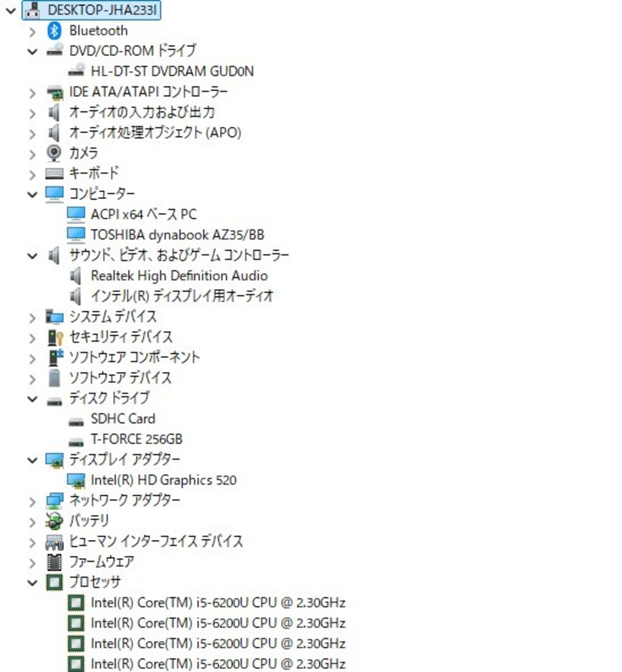The width and height of the screenshot is (622, 672).
Task: Select the firmware chip icon beside ファームウェア
Action: coord(54,562)
